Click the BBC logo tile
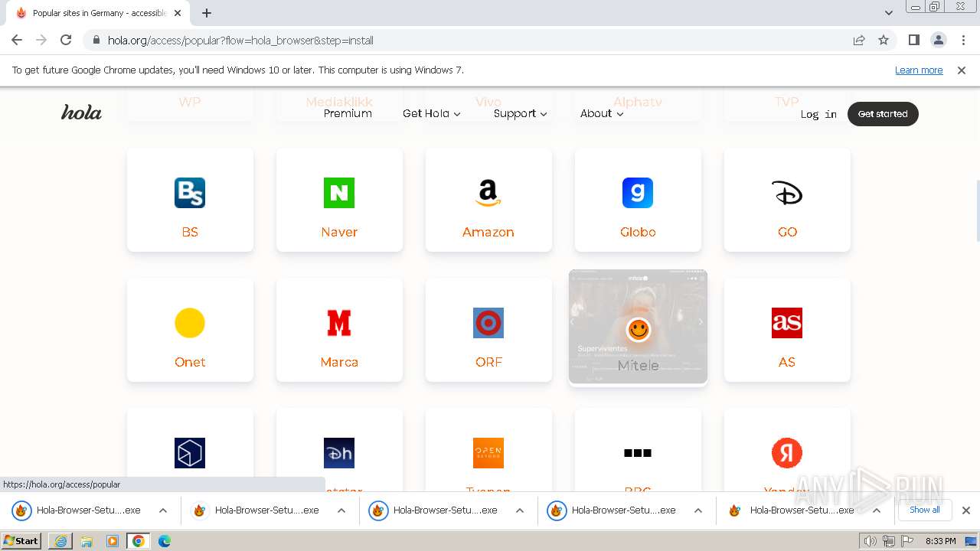The width and height of the screenshot is (980, 551). [x=638, y=453]
